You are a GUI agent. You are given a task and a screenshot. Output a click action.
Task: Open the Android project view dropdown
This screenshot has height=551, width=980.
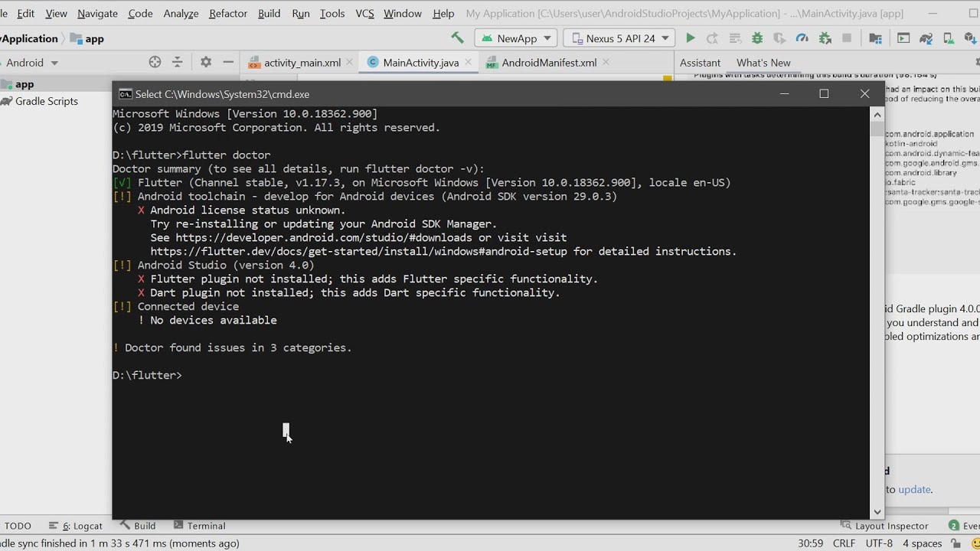(31, 63)
